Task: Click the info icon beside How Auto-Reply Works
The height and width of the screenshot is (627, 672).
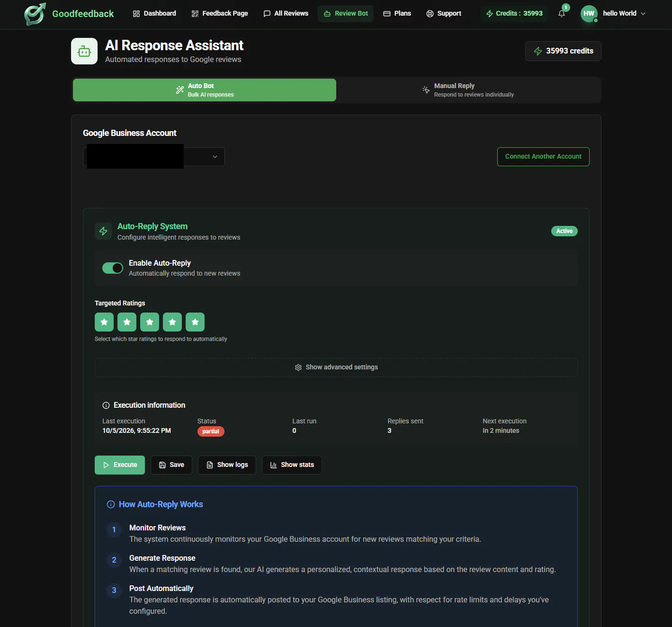Action: click(111, 504)
